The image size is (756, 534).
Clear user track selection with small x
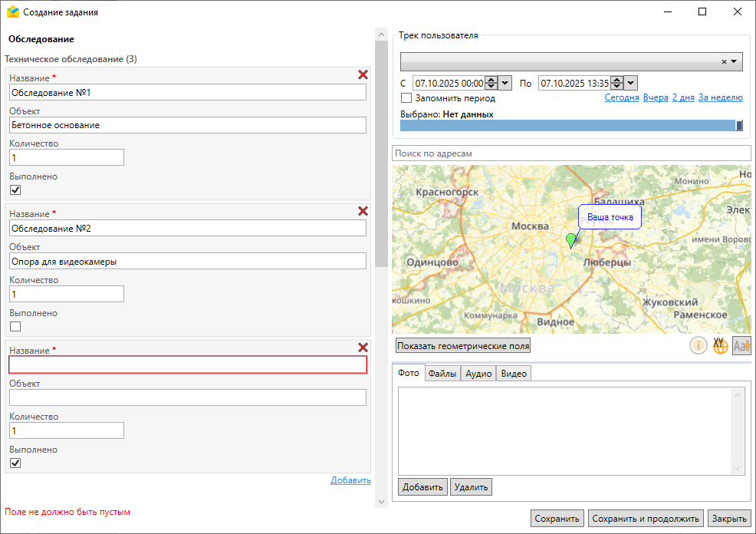click(x=724, y=62)
